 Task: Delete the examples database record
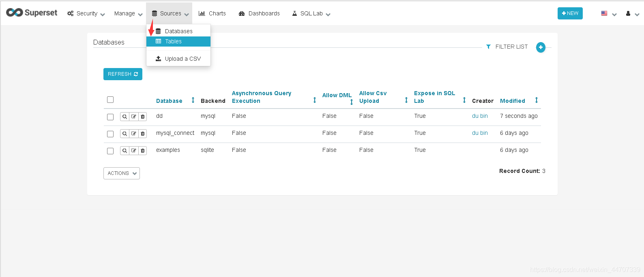(142, 151)
